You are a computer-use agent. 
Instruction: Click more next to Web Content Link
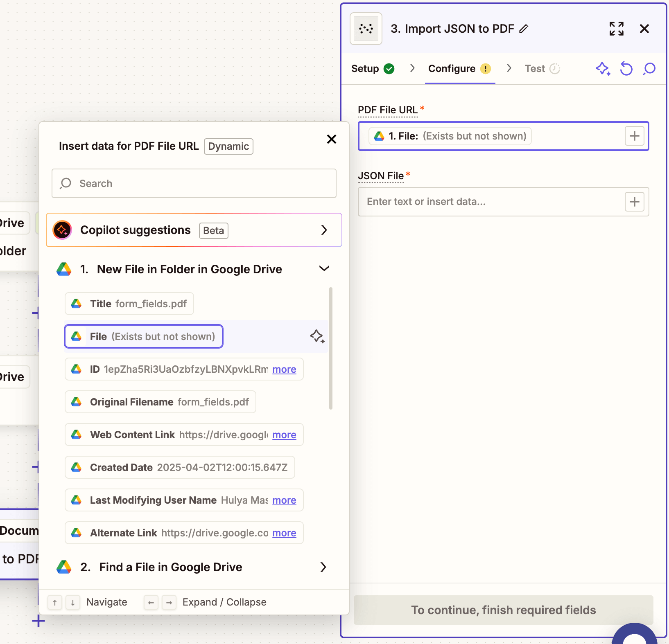pyautogui.click(x=284, y=435)
